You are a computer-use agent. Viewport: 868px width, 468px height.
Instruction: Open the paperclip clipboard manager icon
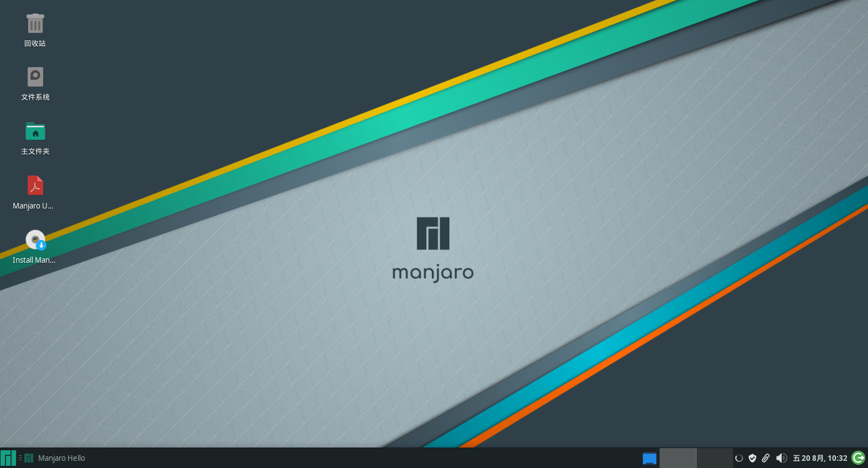766,458
